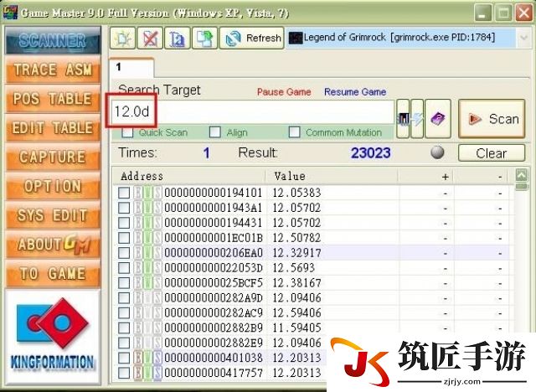Check the row for address 0000000000206EA0
536x392 pixels.
[124, 253]
